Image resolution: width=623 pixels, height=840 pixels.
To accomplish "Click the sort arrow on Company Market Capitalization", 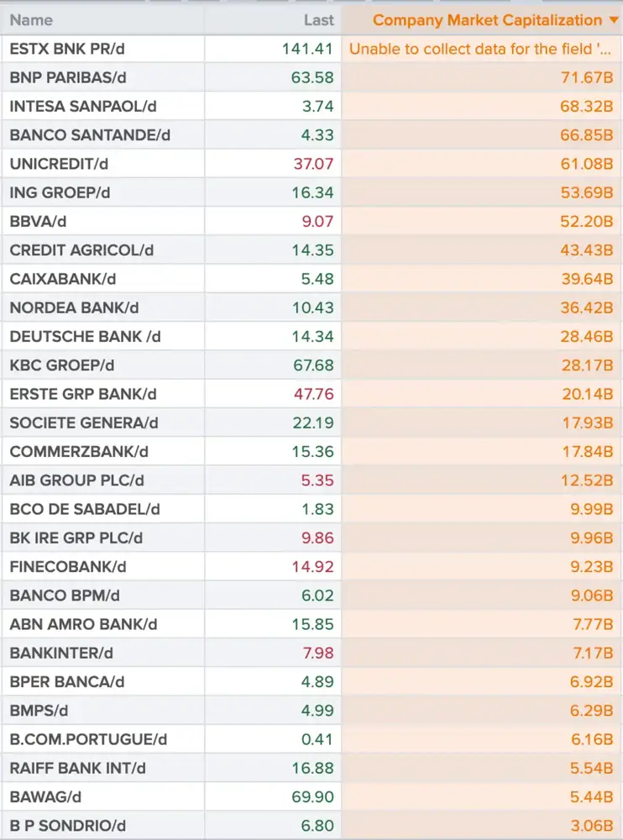I will pos(614,20).
